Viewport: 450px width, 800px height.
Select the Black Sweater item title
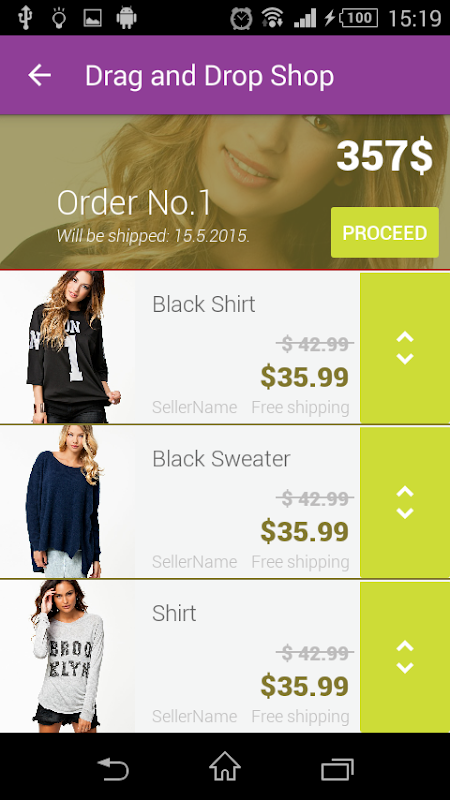coord(221,459)
